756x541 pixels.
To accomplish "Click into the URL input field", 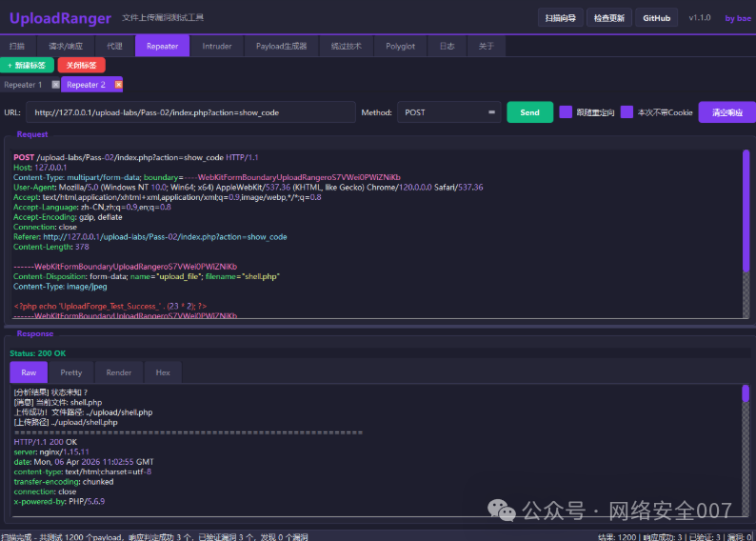I will coord(191,112).
